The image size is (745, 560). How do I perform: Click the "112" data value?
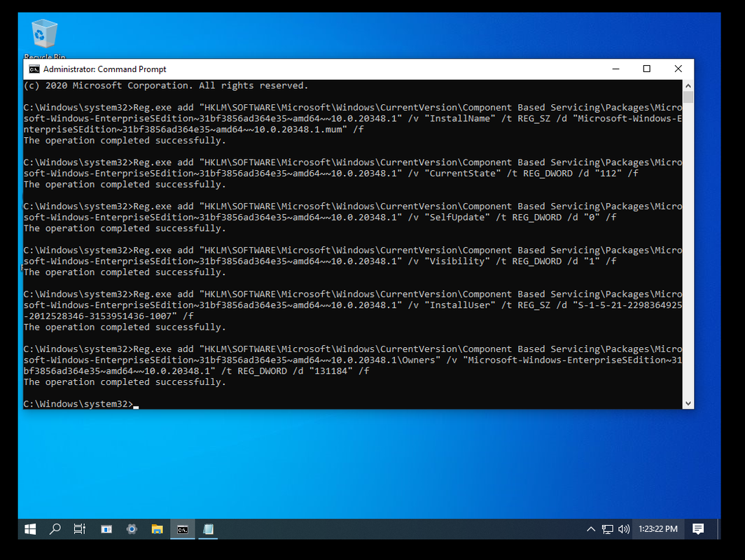click(x=608, y=174)
